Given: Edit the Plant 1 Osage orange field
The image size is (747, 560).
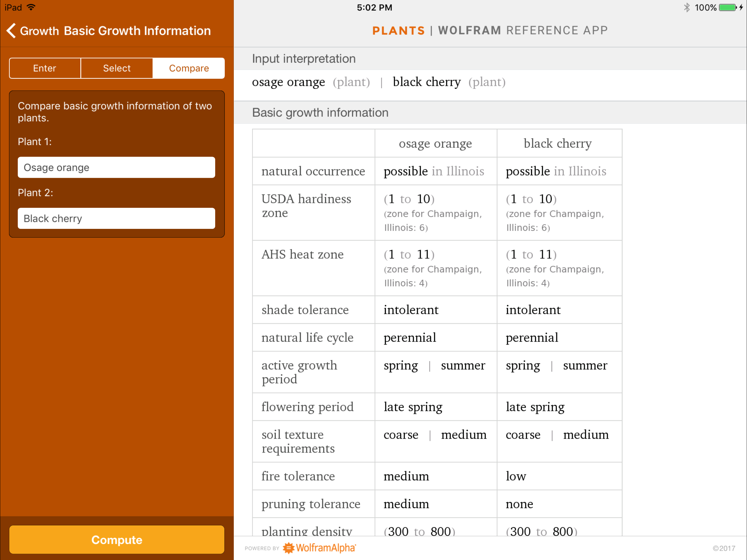Looking at the screenshot, I should [116, 167].
